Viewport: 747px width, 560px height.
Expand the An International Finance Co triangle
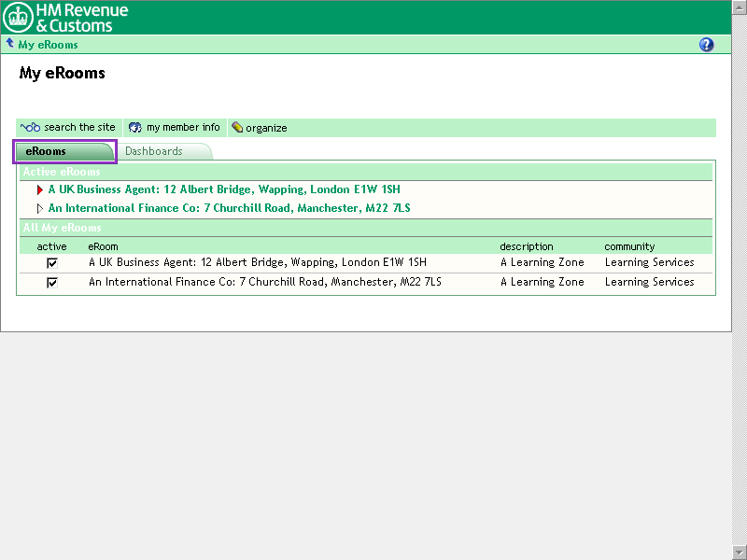[40, 208]
